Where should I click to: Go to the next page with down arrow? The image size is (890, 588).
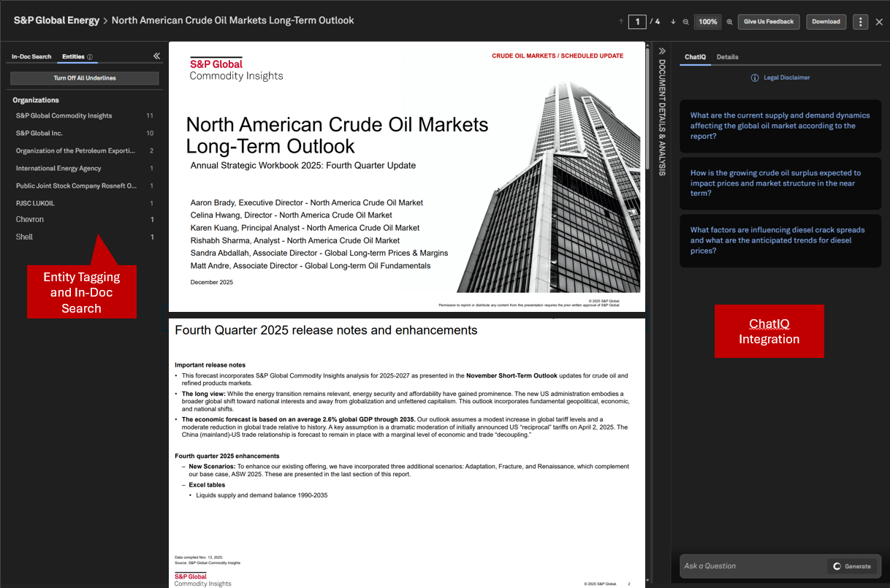tap(673, 22)
